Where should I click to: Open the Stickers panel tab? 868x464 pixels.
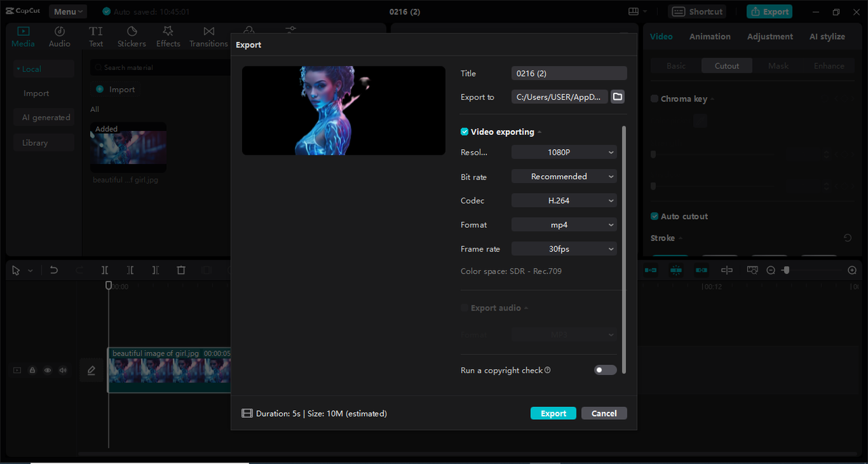[x=132, y=37]
